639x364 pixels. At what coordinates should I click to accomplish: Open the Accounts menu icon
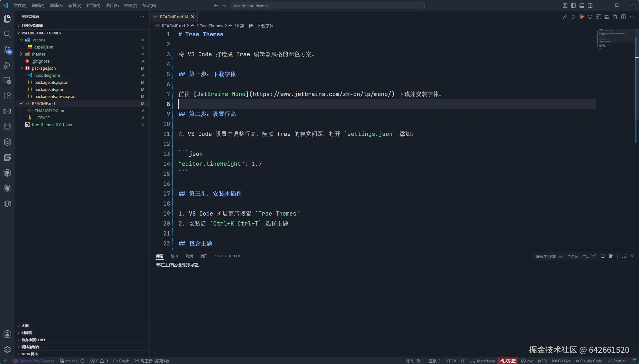[x=7, y=334]
